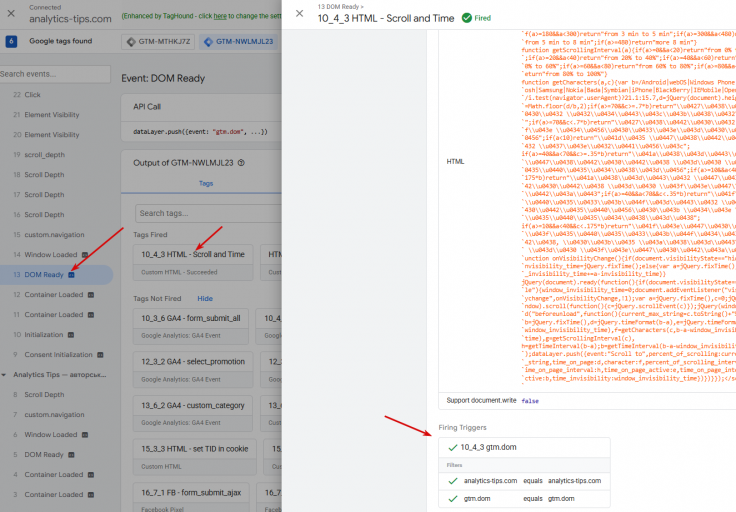Screen dimensions: 736x512
Task: Click the Google tags count badge
Action: click(x=11, y=41)
